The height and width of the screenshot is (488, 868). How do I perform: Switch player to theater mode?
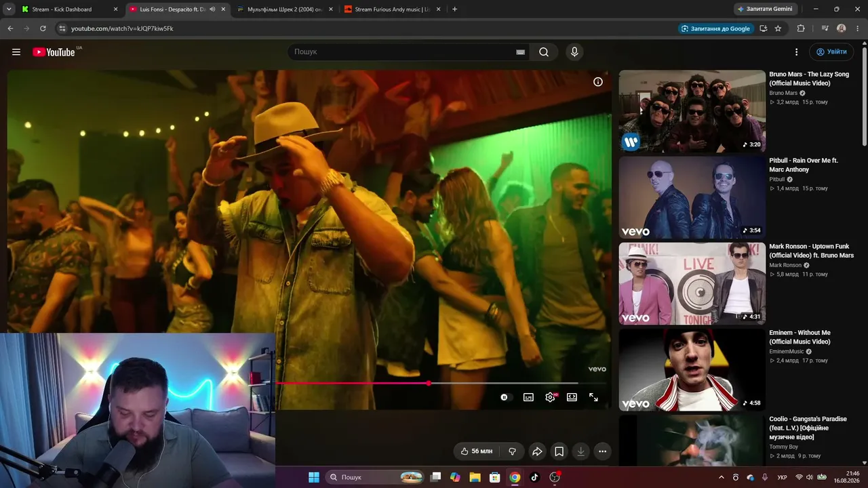572,397
